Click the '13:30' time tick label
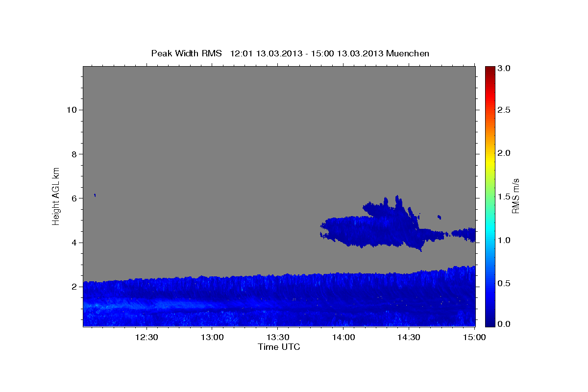 pyautogui.click(x=278, y=337)
